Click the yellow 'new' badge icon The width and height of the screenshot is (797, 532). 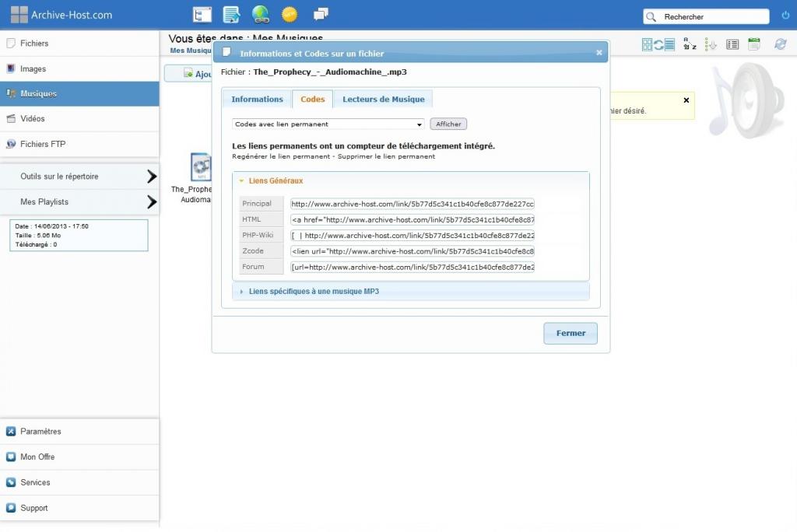[x=290, y=14]
